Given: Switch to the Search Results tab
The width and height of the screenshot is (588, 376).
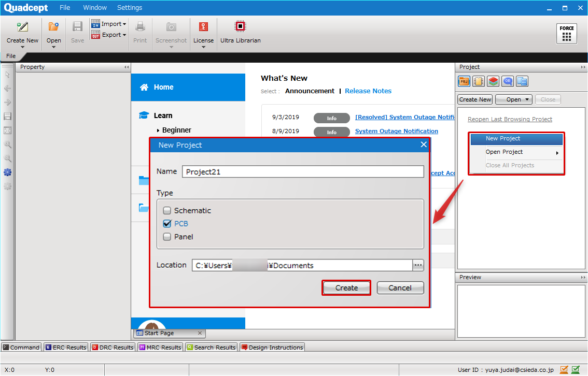Looking at the screenshot, I should tap(212, 348).
